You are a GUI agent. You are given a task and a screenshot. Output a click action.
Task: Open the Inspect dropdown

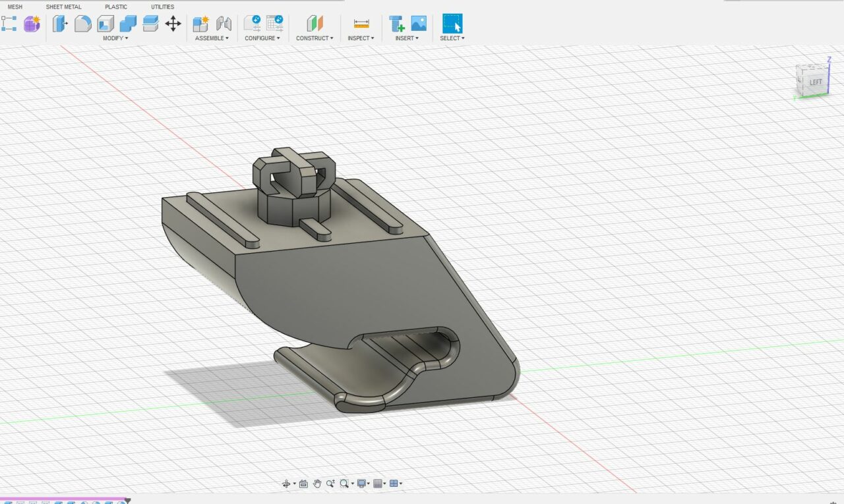(361, 38)
